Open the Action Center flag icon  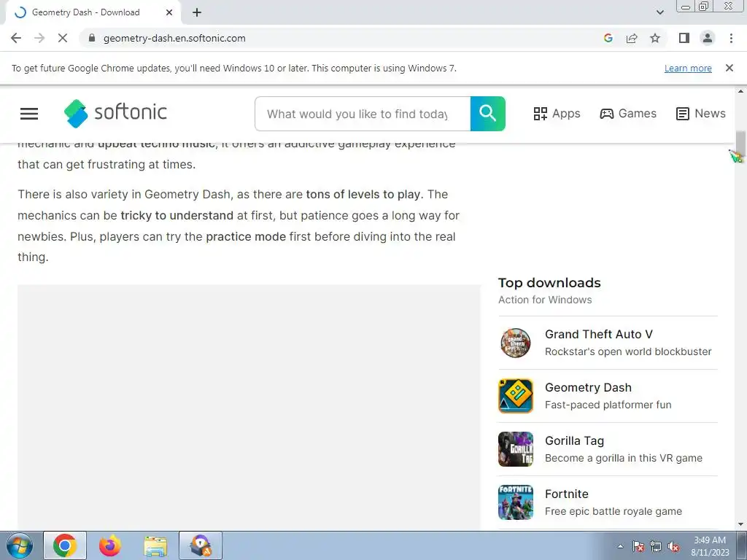pyautogui.click(x=638, y=546)
